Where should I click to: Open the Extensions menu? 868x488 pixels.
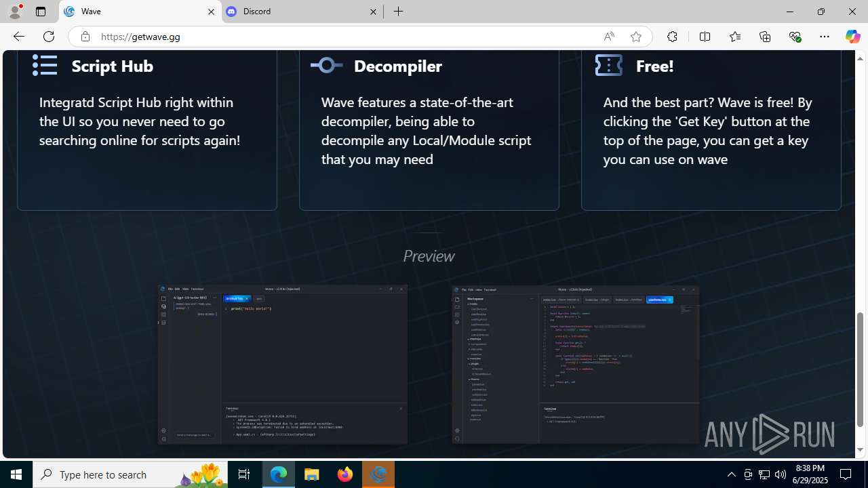(x=672, y=37)
